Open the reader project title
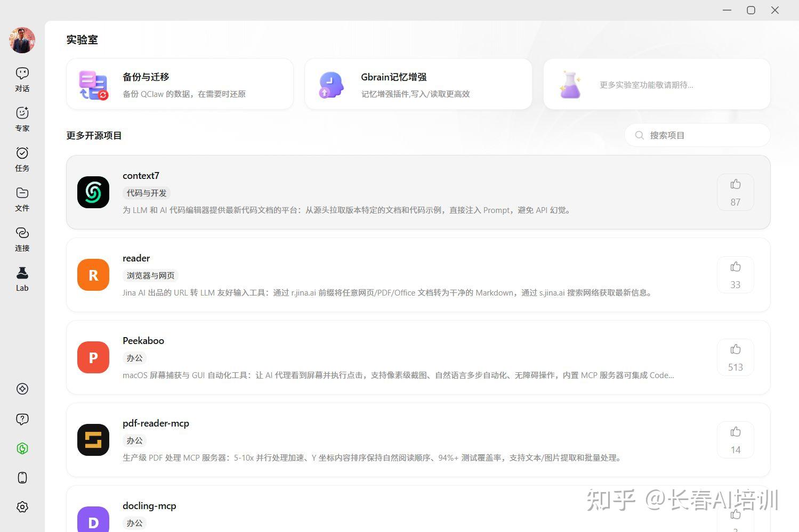The height and width of the screenshot is (532, 799). [136, 258]
